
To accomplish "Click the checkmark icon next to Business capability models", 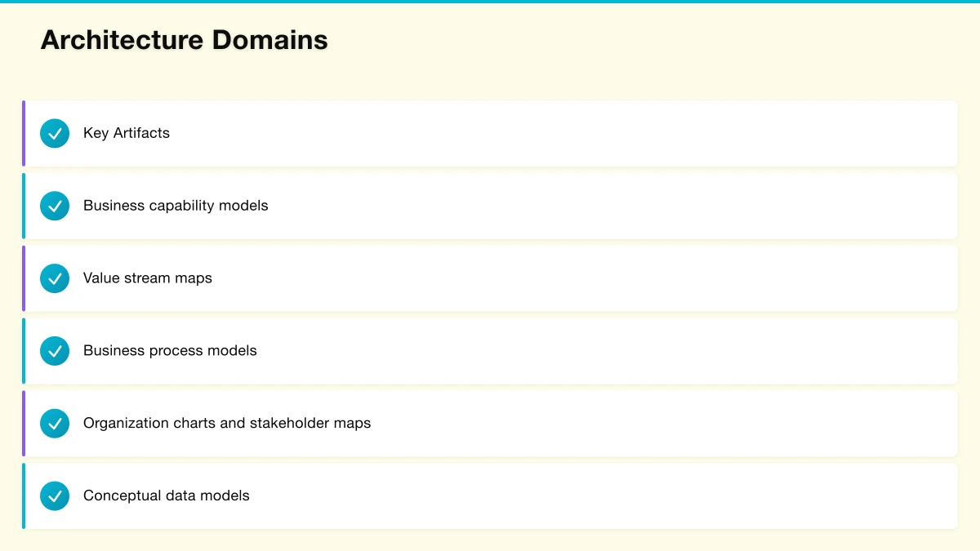I will pyautogui.click(x=55, y=206).
